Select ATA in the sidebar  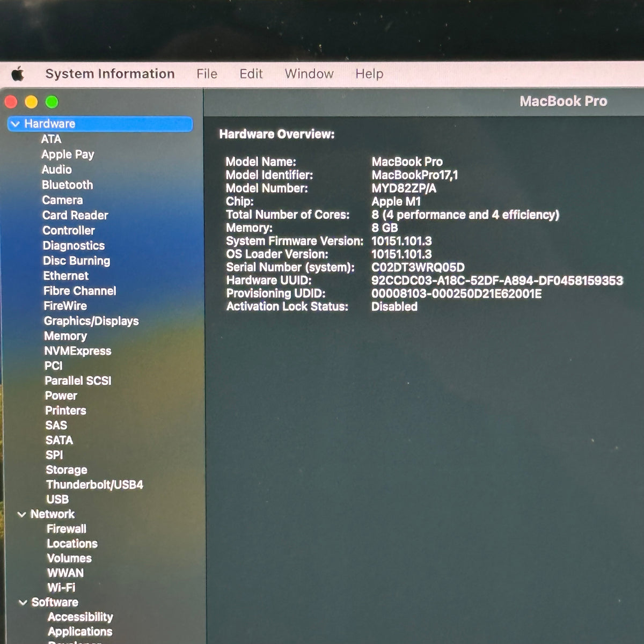pos(52,139)
